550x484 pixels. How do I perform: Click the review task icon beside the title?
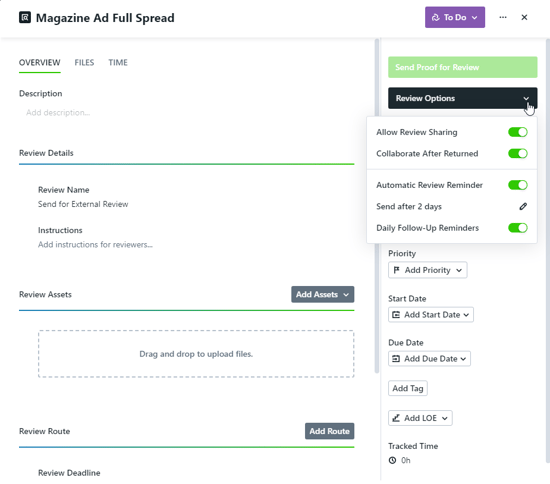point(25,17)
